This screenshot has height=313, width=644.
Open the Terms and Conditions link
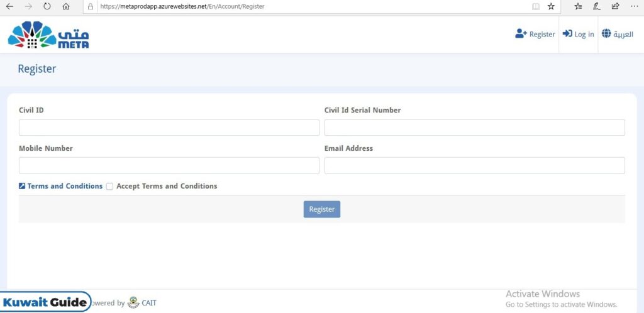point(65,186)
